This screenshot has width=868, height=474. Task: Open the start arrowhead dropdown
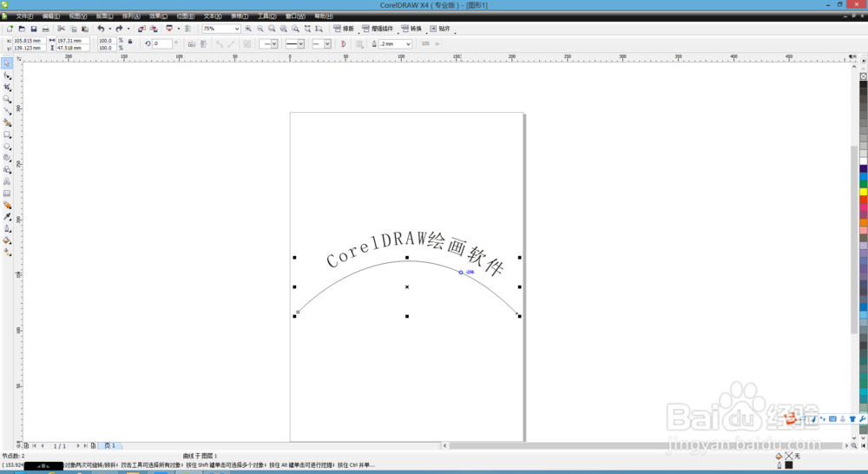tap(274, 43)
